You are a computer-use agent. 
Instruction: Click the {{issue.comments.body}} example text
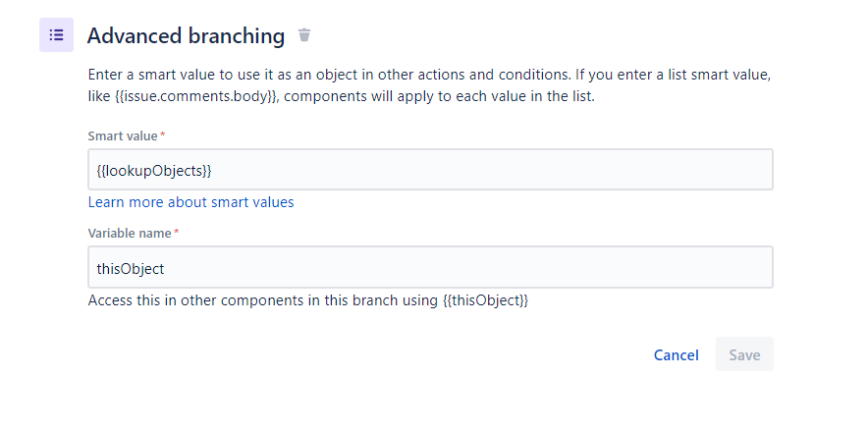(x=195, y=97)
